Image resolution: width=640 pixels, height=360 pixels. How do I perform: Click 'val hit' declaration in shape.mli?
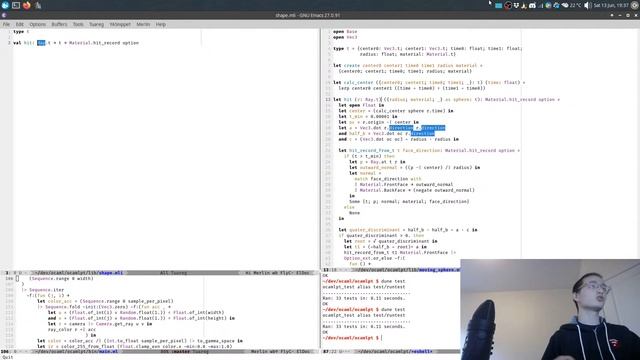(x=76, y=43)
